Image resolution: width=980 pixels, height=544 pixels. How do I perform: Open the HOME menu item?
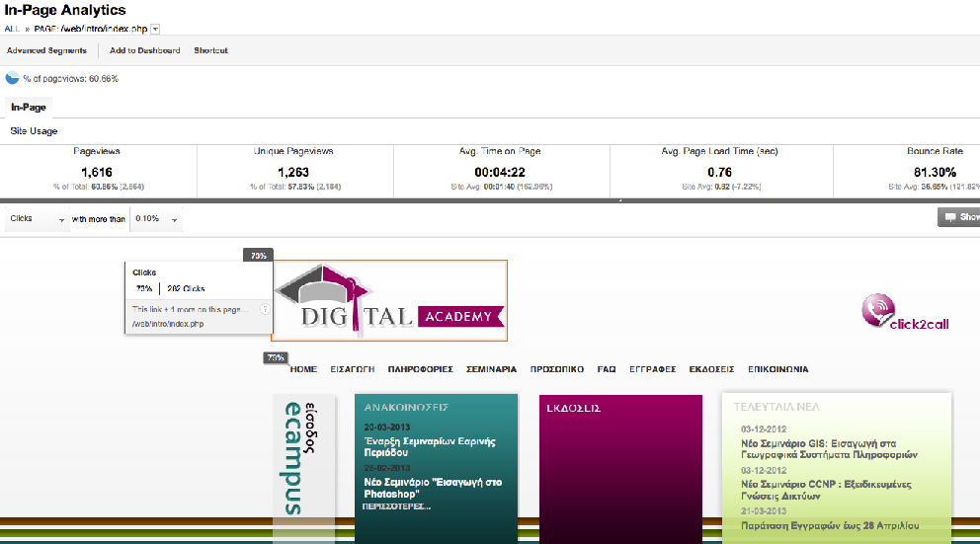point(303,369)
